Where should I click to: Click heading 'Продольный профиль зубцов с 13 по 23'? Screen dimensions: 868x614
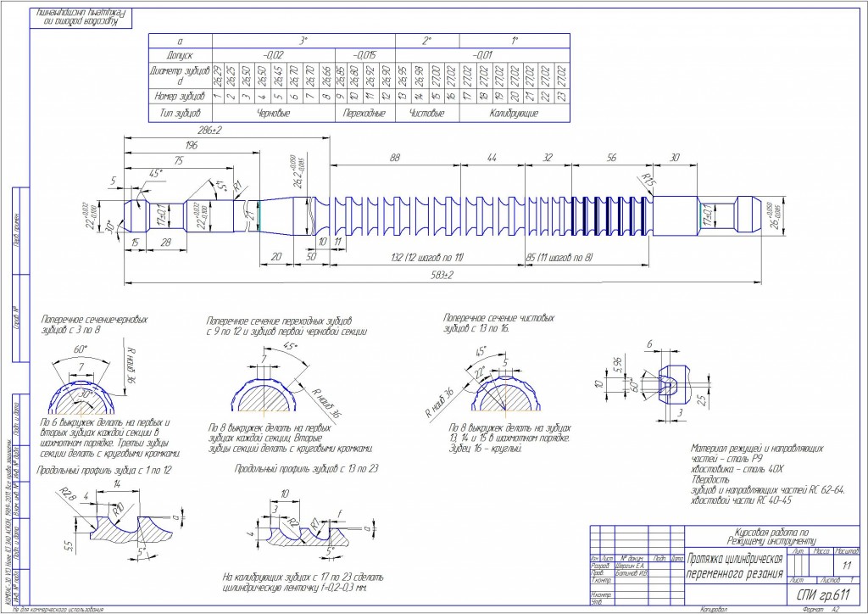click(307, 468)
